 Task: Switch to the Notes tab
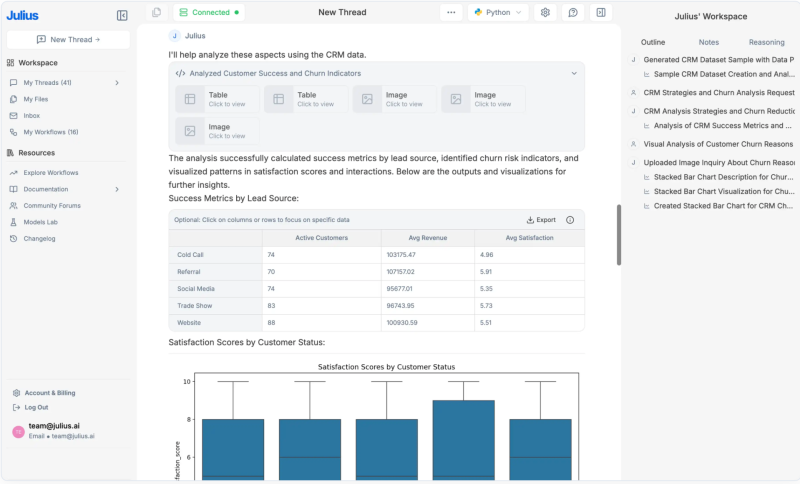point(708,42)
